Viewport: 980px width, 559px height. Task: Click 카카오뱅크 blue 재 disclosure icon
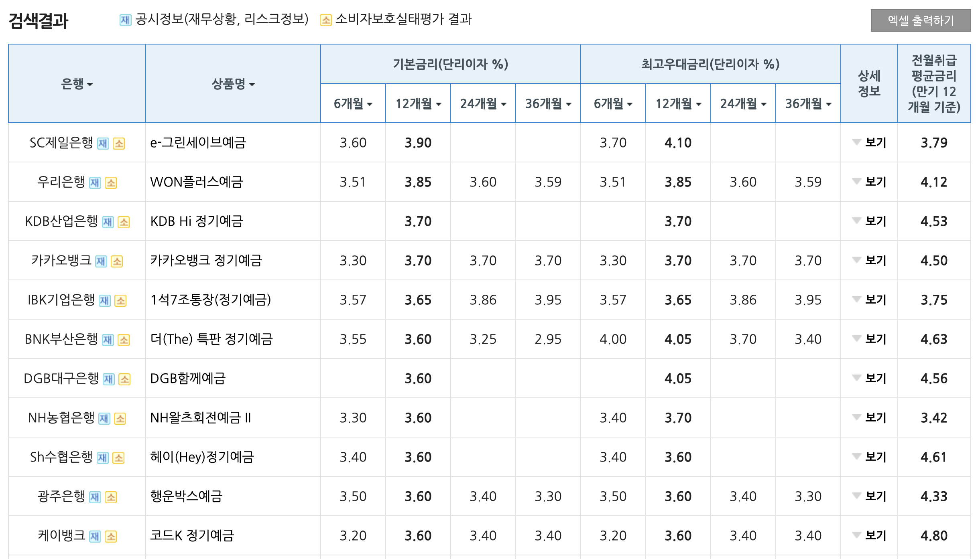tap(101, 261)
